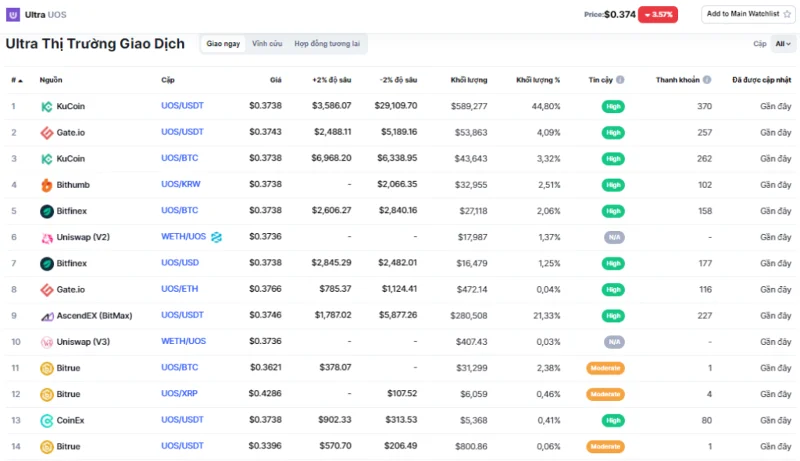Click the Ultra Thị Trường Giao Dịch heading
The height and width of the screenshot is (461, 800).
(95, 44)
